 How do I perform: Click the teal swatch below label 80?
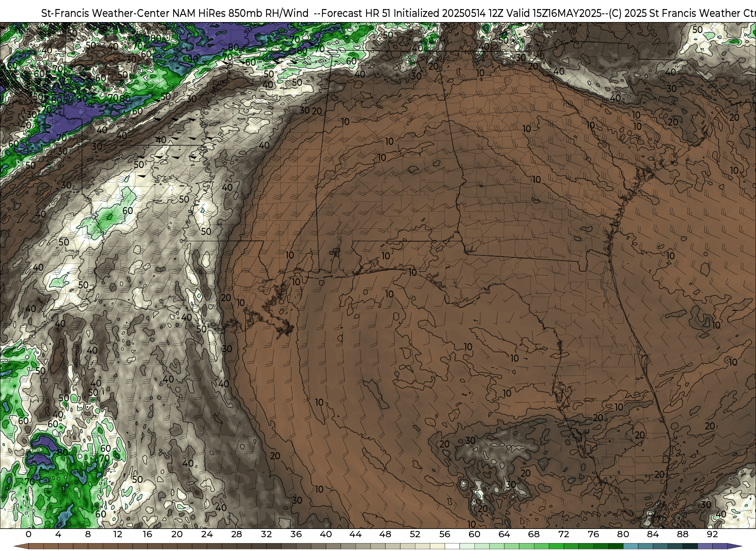(x=630, y=546)
